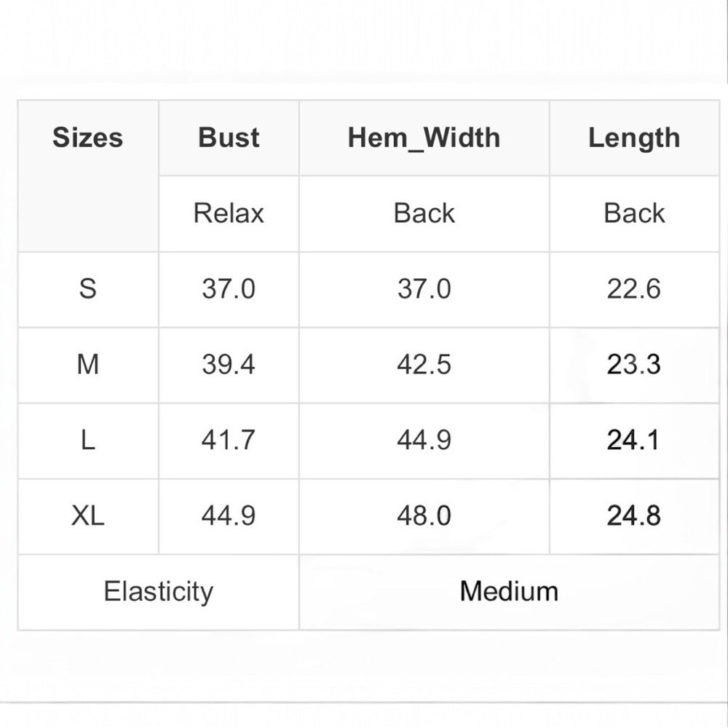The height and width of the screenshot is (728, 728).
Task: Click the Bust column header
Action: (229, 138)
